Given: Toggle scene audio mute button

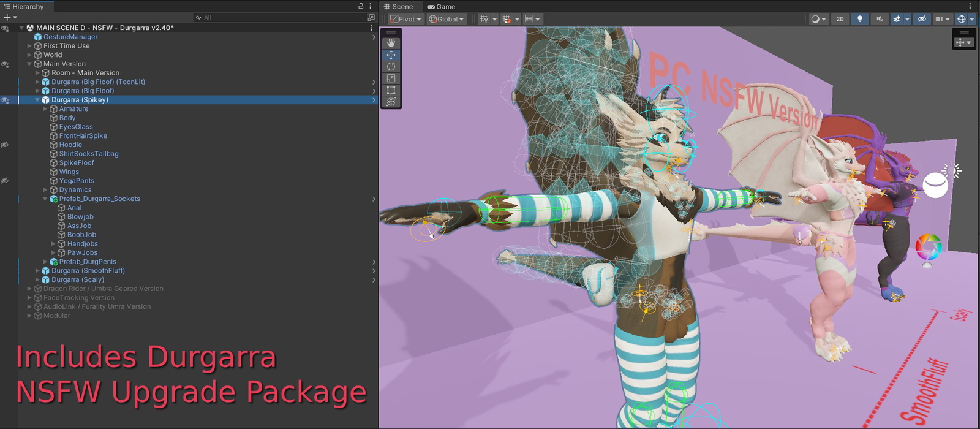Looking at the screenshot, I should click(x=879, y=19).
